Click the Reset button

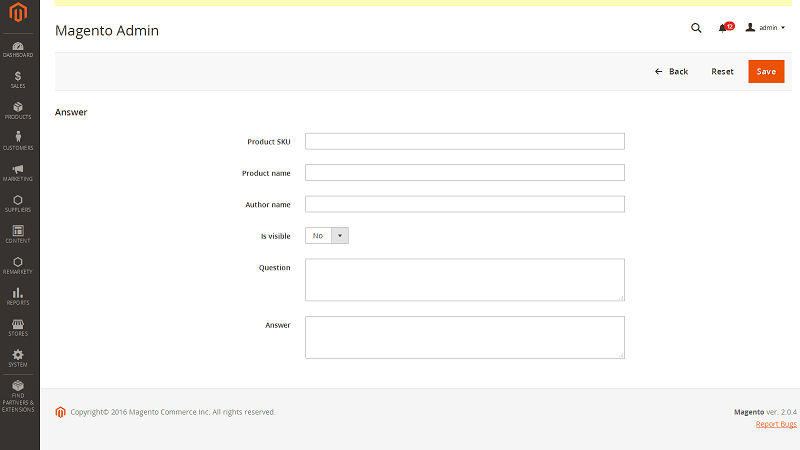coord(722,72)
